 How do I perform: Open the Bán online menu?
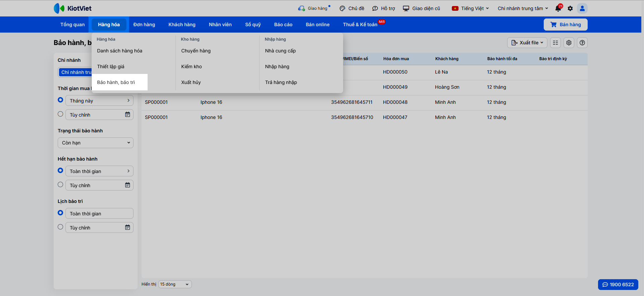coord(318,25)
